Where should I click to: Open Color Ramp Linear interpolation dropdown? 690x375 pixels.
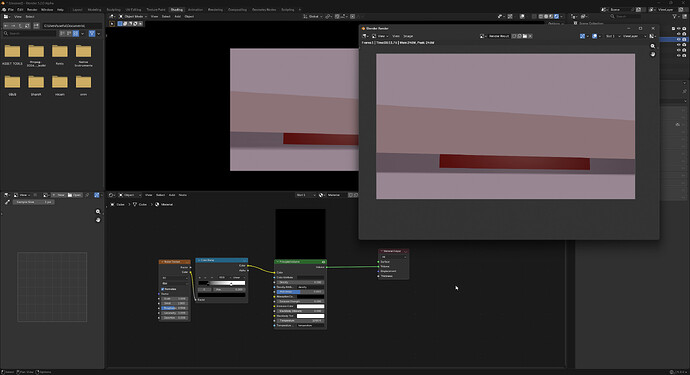pos(239,277)
